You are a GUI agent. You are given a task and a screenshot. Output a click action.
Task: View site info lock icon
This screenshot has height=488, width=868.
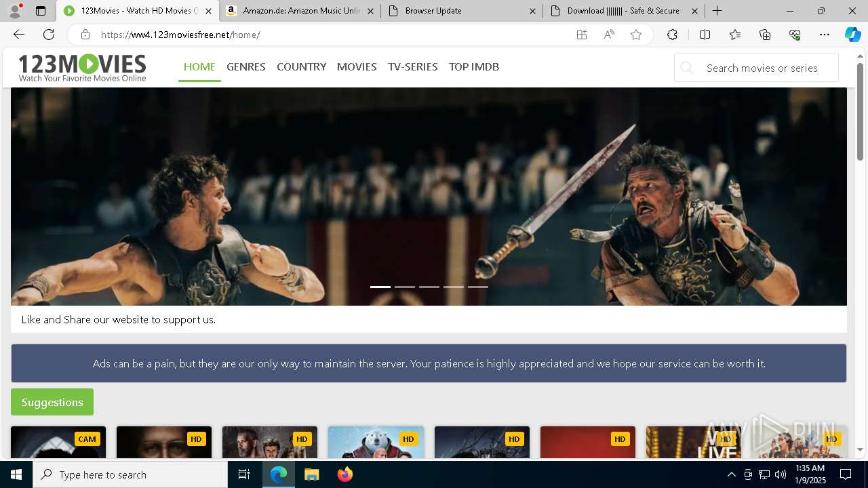(x=85, y=35)
